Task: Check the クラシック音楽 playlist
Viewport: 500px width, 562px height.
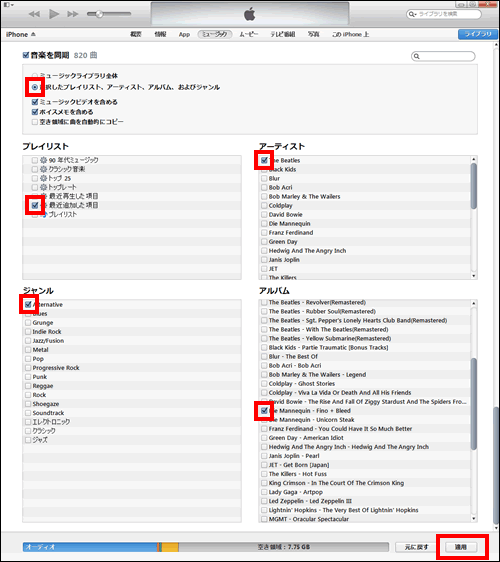Action: (35, 169)
